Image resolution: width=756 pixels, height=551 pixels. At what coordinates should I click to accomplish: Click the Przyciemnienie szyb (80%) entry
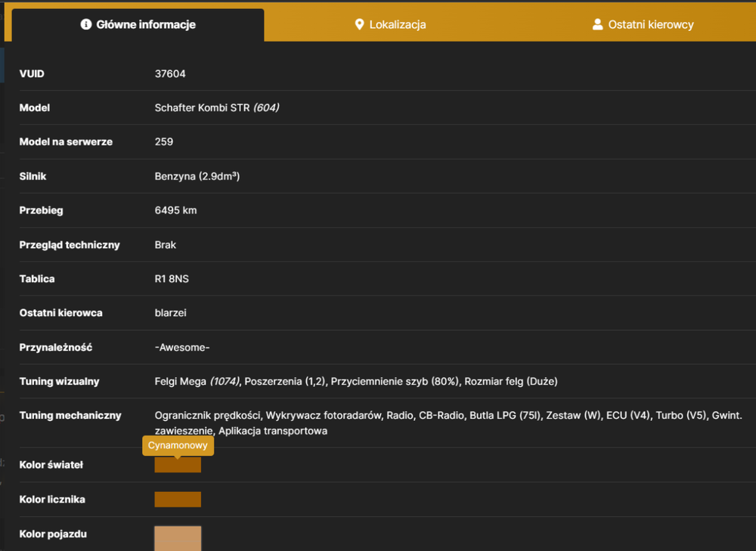[x=395, y=381]
